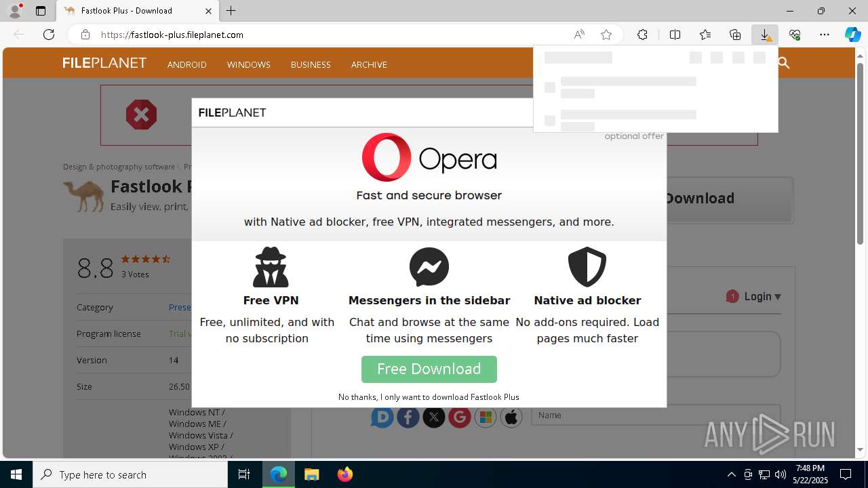868x488 pixels.
Task: Open the BUSINESS menu item
Action: pyautogui.click(x=311, y=64)
